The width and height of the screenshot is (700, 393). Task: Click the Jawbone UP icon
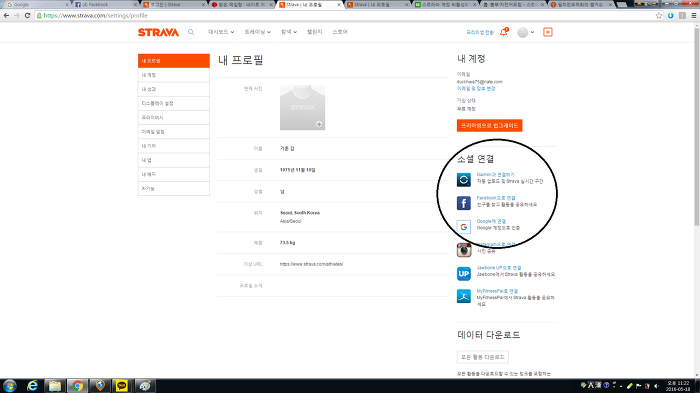pos(464,273)
